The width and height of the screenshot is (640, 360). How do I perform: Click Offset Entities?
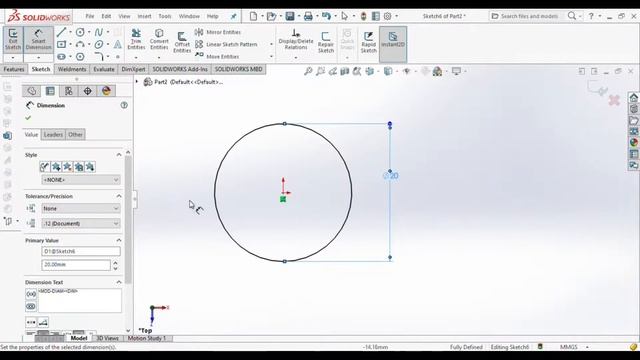pyautogui.click(x=182, y=42)
